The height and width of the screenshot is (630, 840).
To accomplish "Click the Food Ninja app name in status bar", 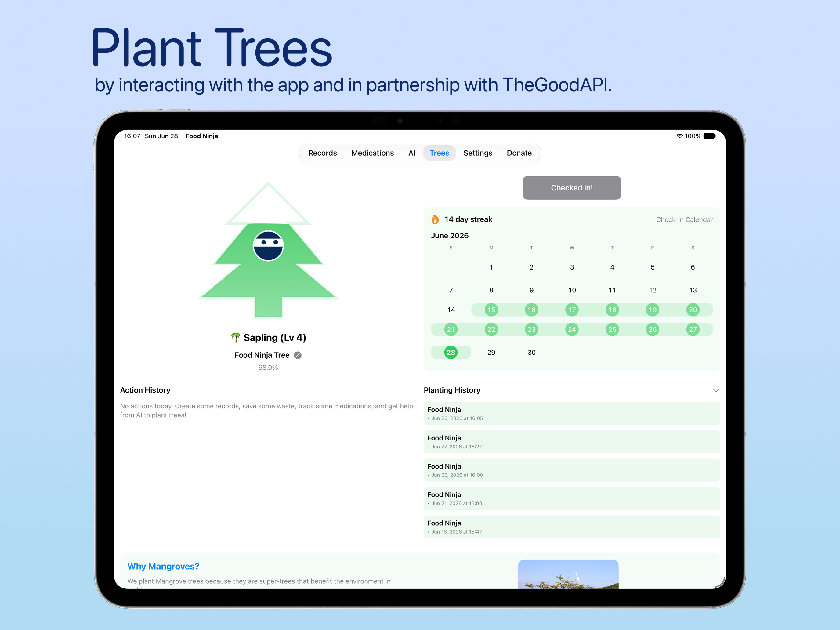I will click(x=202, y=136).
